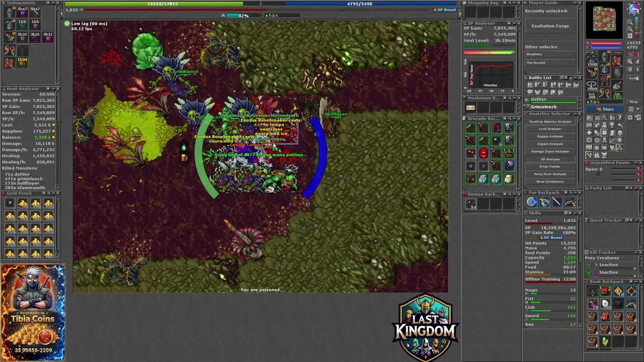
Task: Collapse the Kill Tracker panel
Action: click(636, 252)
